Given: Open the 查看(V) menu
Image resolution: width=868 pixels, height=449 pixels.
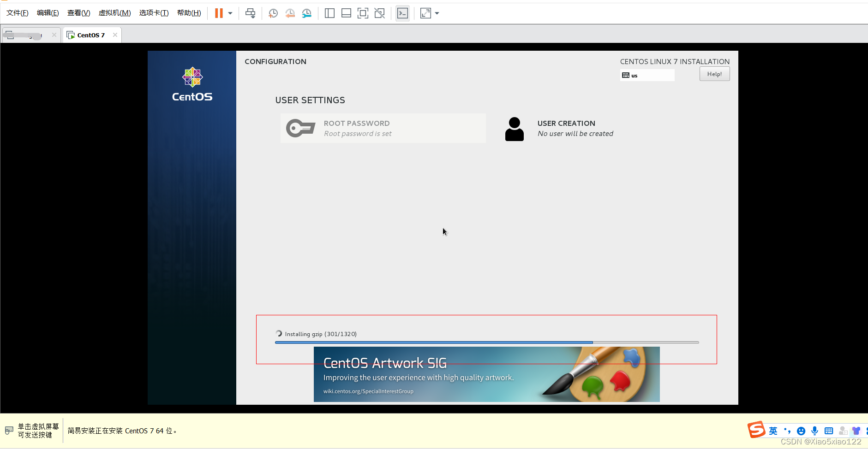Looking at the screenshot, I should pos(79,13).
